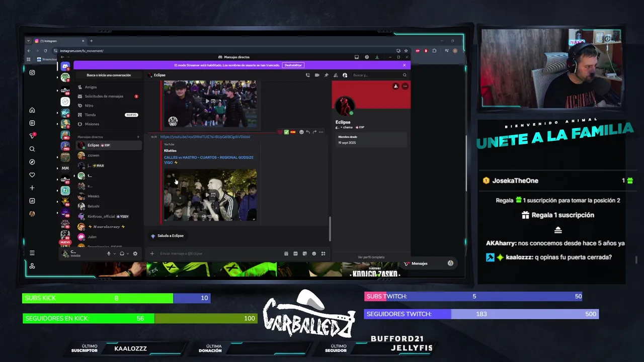
Task: Dismiss the purple Streamer mode banner
Action: pyautogui.click(x=404, y=65)
